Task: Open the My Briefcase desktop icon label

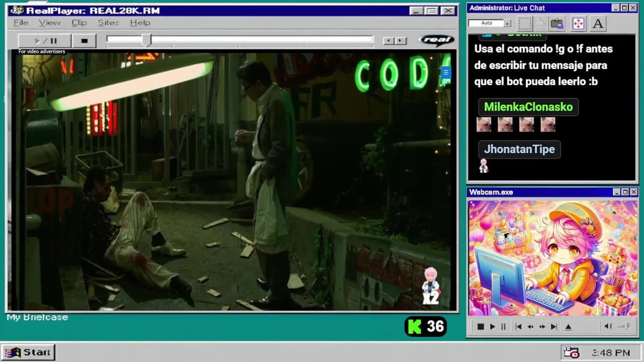Action: (x=37, y=317)
